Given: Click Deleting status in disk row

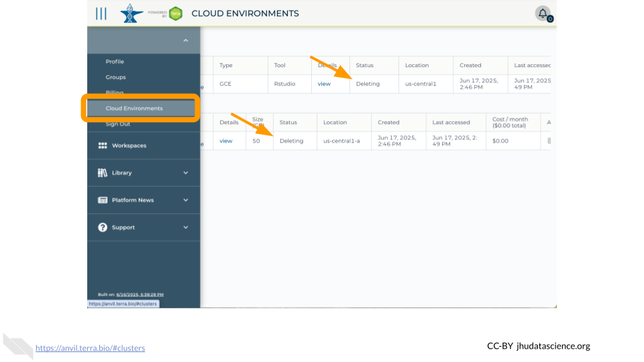Looking at the screenshot, I should (292, 141).
